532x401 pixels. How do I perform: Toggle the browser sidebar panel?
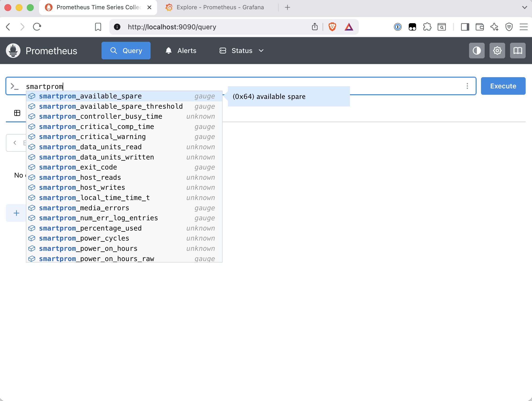coord(465,27)
